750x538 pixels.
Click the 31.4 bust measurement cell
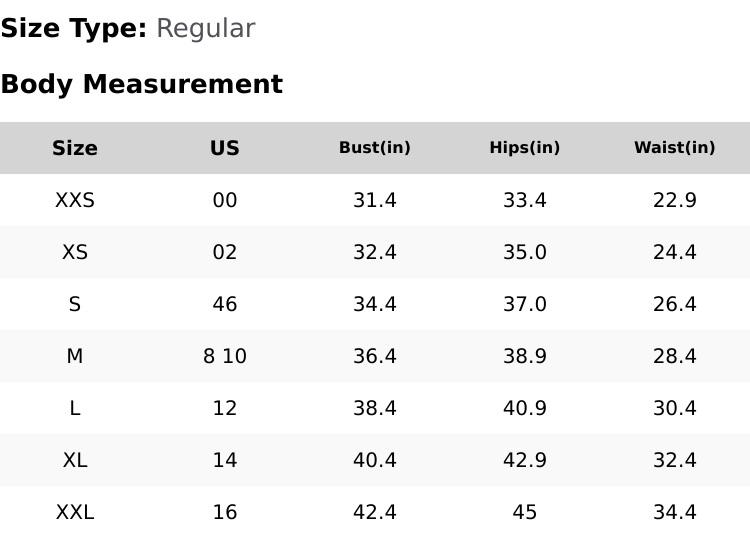click(375, 200)
